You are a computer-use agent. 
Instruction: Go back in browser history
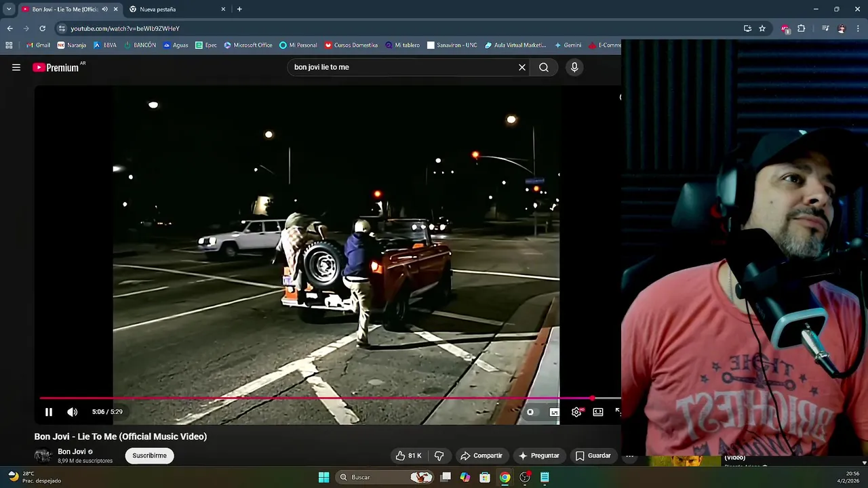pyautogui.click(x=9, y=28)
